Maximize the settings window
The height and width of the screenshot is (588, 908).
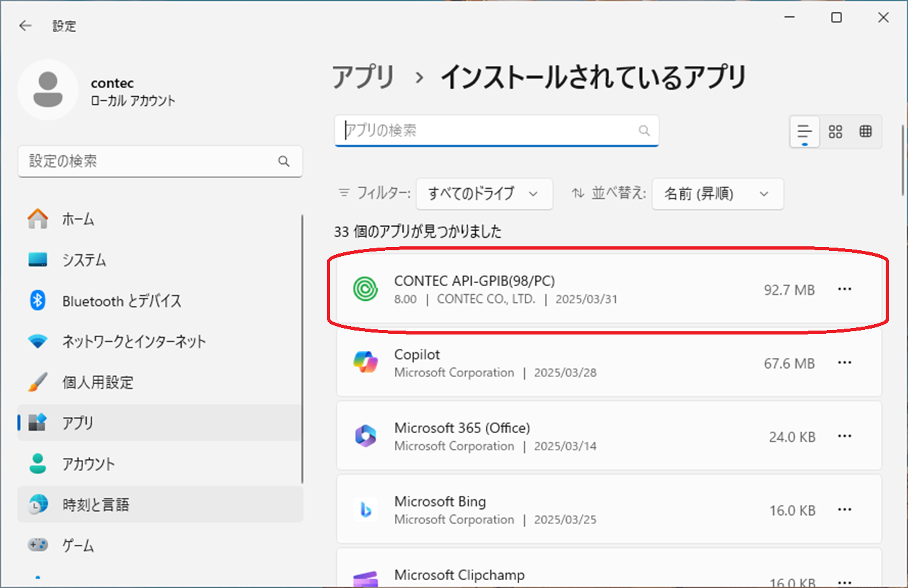836,18
